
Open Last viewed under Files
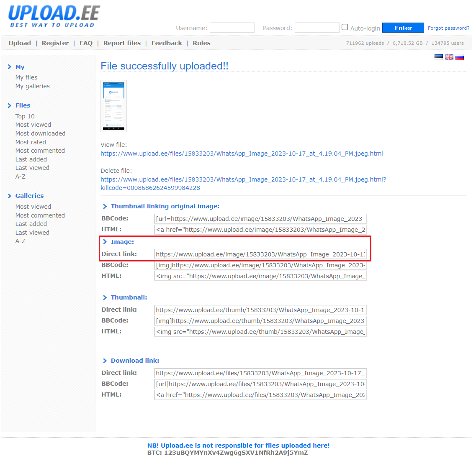pyautogui.click(x=32, y=168)
